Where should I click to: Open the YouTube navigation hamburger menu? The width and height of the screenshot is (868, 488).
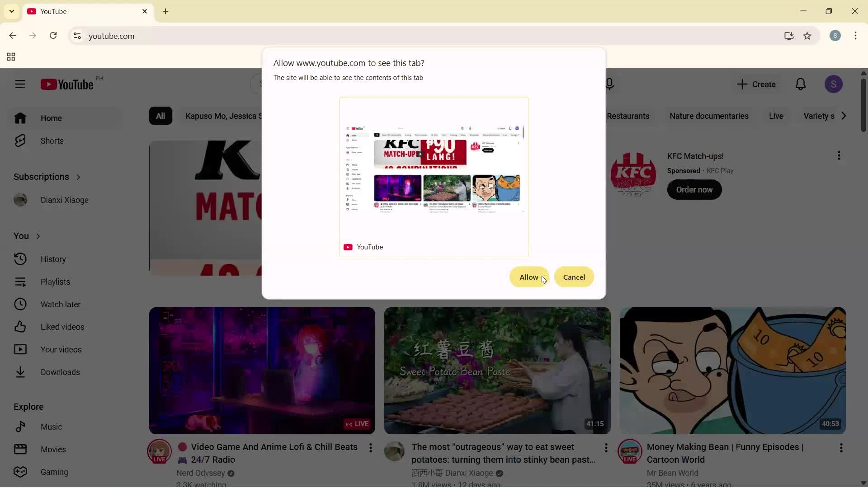point(20,84)
